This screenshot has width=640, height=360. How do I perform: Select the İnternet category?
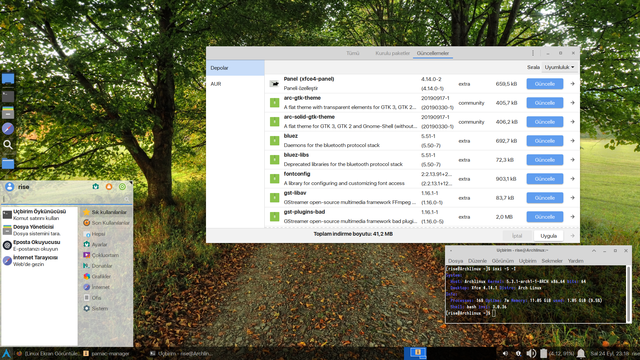[x=106, y=287]
